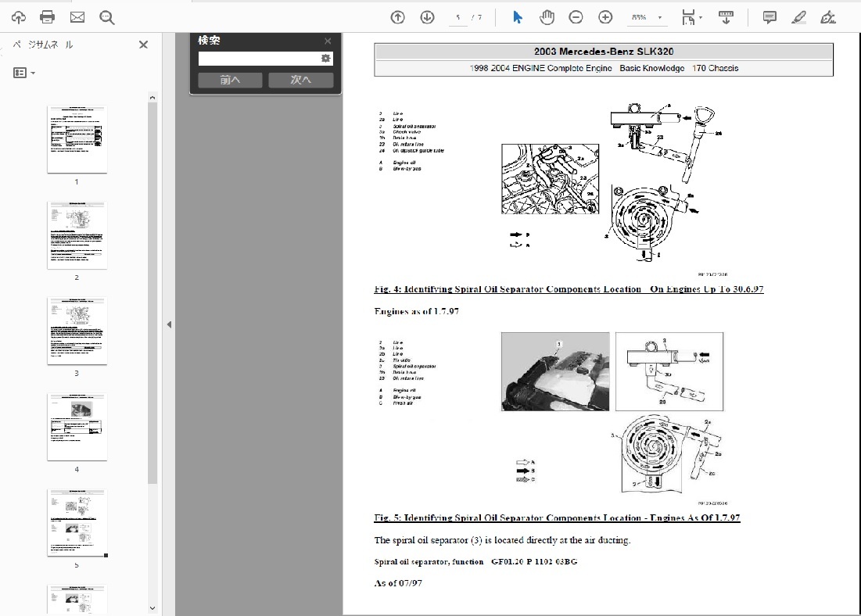Print the document with the printer icon
861x616 pixels.
tap(48, 17)
